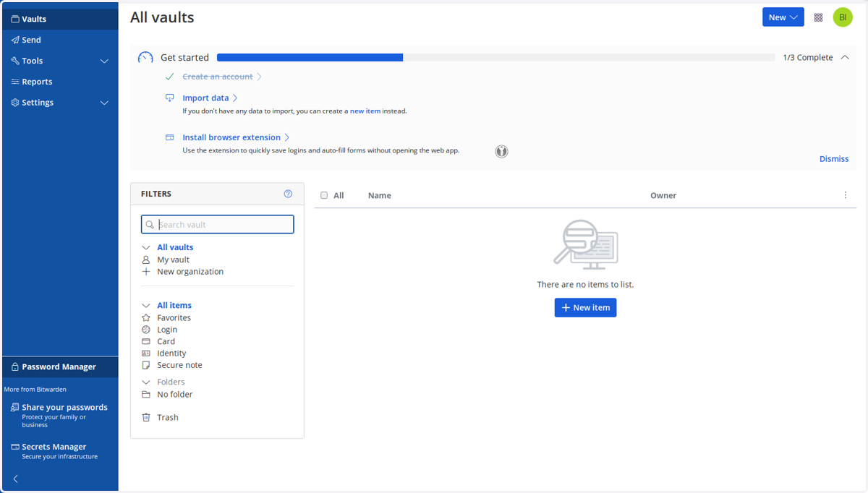
Task: Open the table options three-dot menu
Action: (845, 195)
